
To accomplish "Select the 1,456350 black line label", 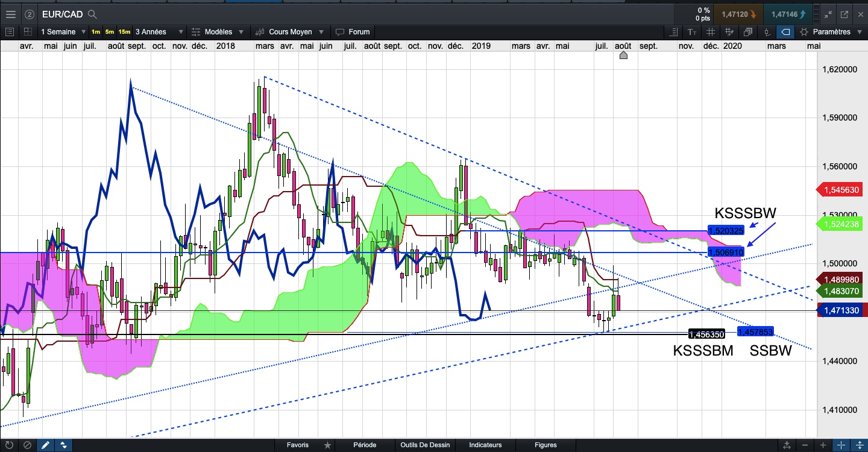I will tap(706, 333).
